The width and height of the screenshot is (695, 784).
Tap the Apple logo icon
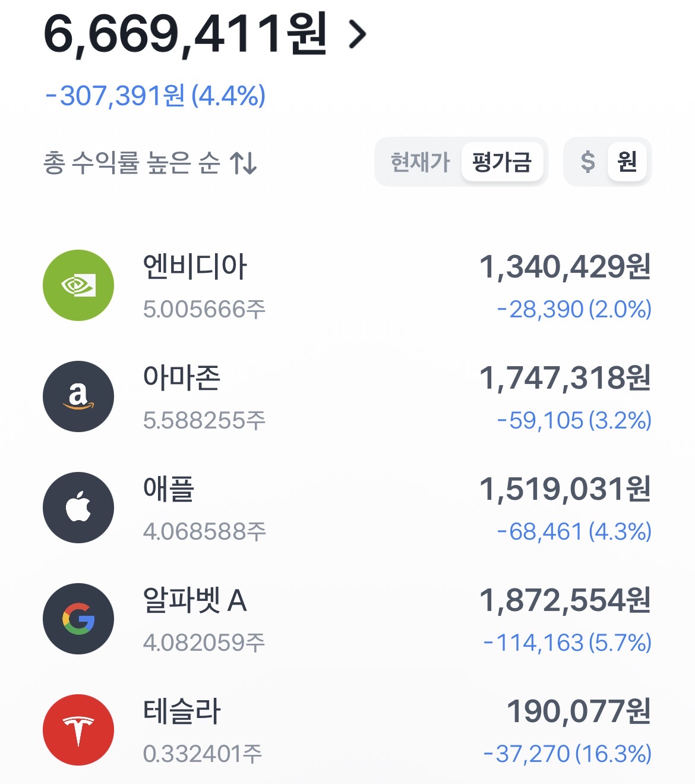click(x=78, y=508)
